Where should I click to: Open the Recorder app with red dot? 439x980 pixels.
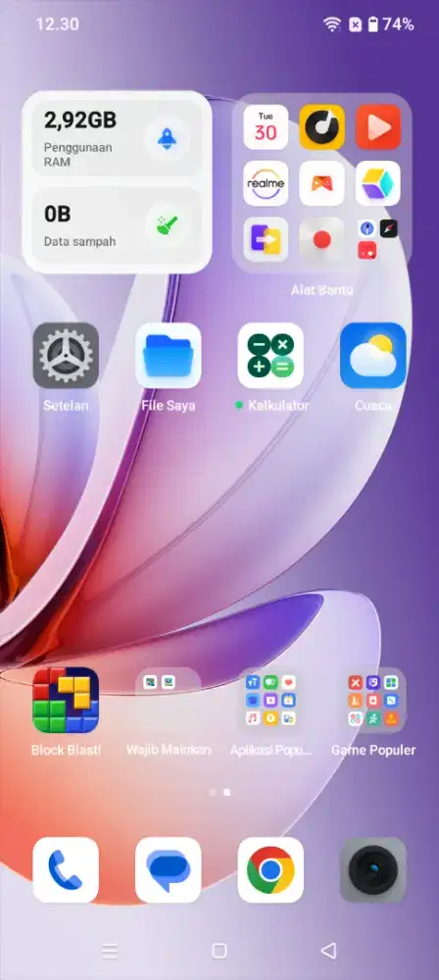322,239
